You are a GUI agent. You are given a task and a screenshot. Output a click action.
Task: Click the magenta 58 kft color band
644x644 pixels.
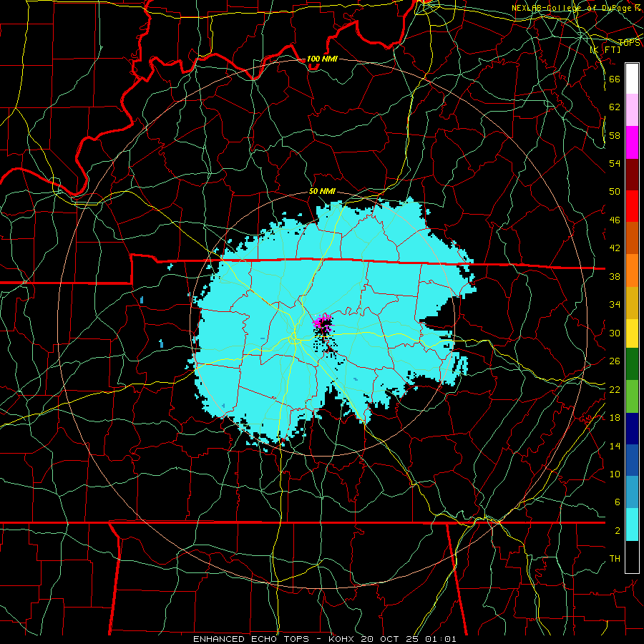click(632, 142)
